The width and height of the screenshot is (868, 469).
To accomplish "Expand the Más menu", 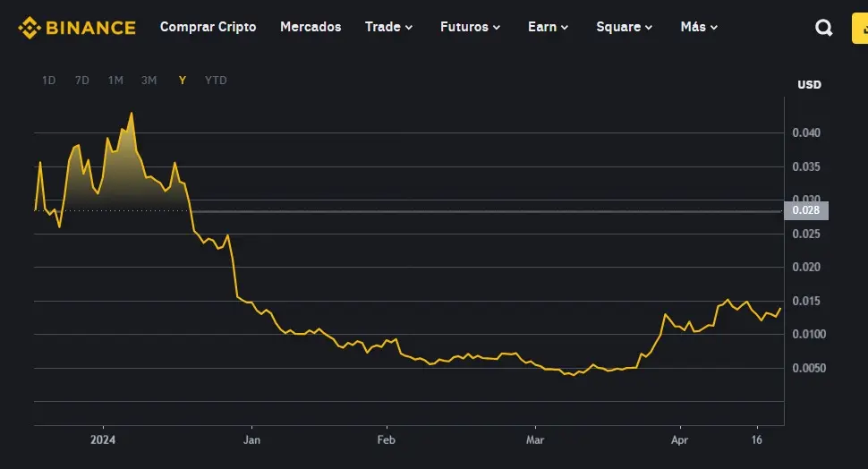I will coord(699,27).
